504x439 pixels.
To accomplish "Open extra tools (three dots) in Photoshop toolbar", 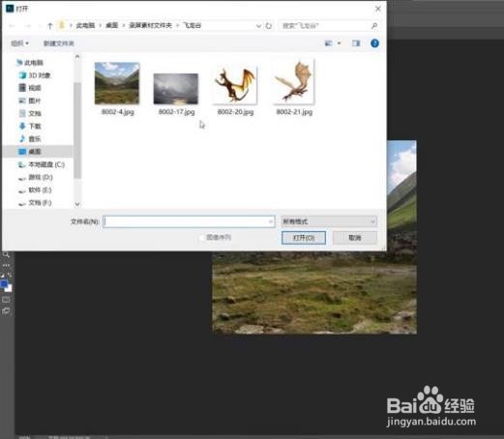I will (x=6, y=265).
